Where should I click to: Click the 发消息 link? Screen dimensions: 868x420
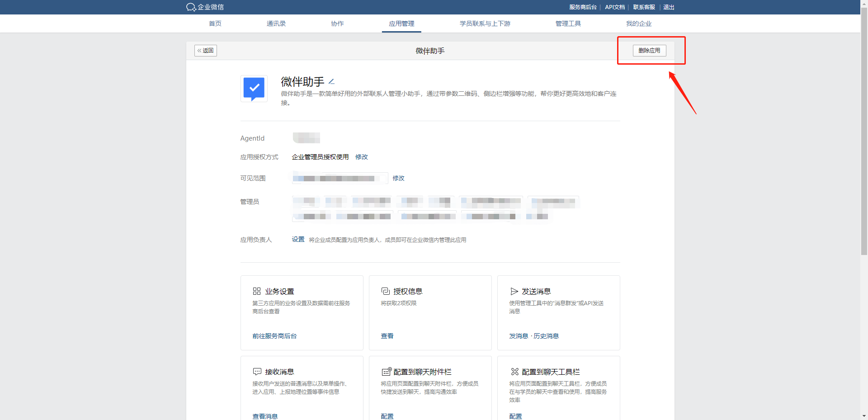(x=519, y=336)
